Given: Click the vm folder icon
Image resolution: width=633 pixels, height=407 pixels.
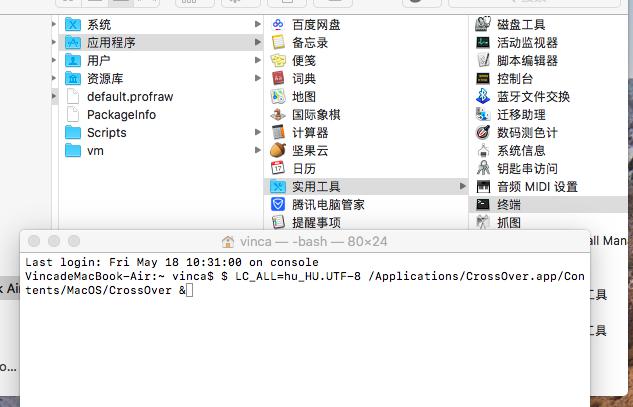Looking at the screenshot, I should coord(73,151).
